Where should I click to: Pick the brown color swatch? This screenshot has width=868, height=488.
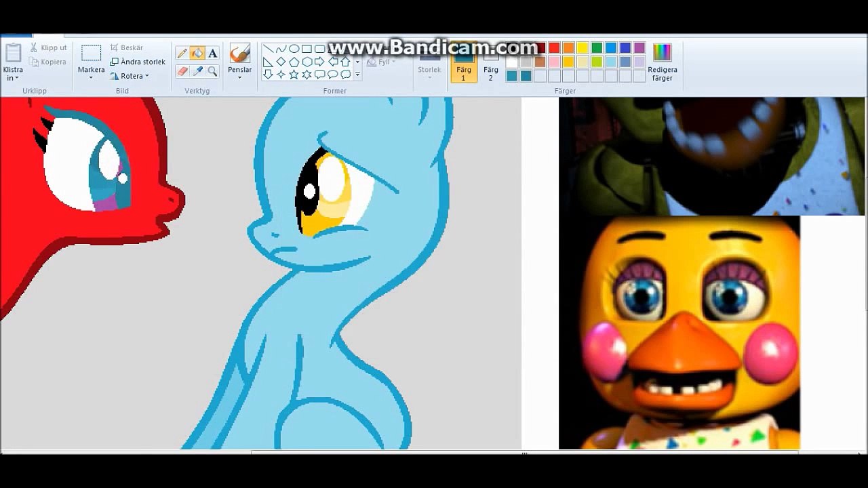pyautogui.click(x=540, y=62)
